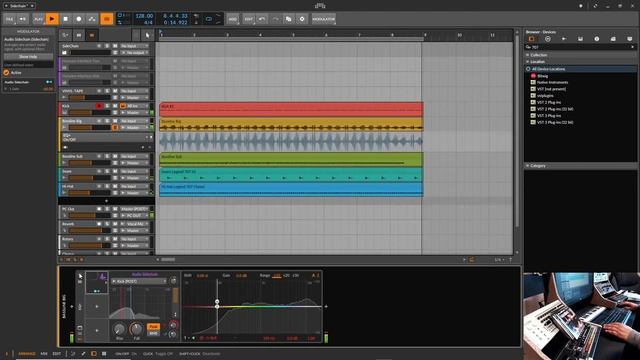Image resolution: width=640 pixels, height=360 pixels.
Task: Open Snare track output dropdown (Master)
Action: coord(135,178)
